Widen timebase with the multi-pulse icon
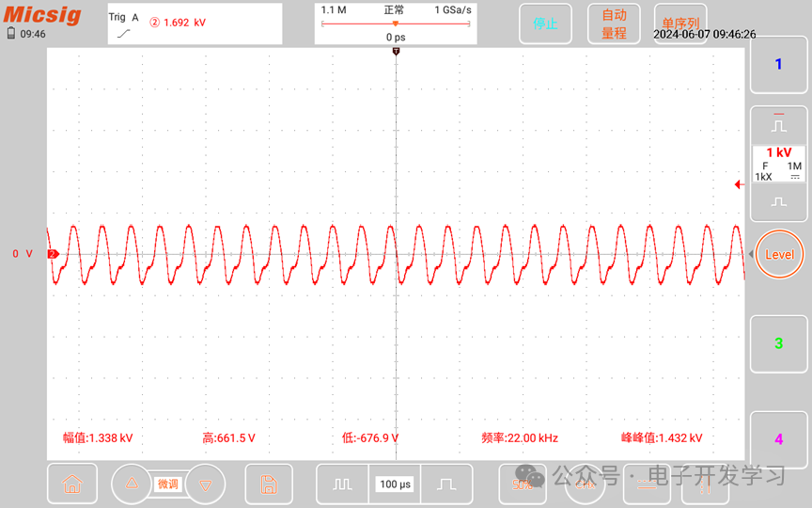Image resolution: width=812 pixels, height=508 pixels. (x=341, y=484)
